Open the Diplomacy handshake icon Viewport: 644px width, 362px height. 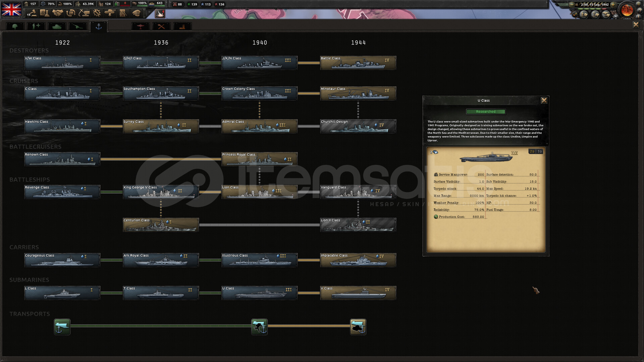click(x=57, y=13)
